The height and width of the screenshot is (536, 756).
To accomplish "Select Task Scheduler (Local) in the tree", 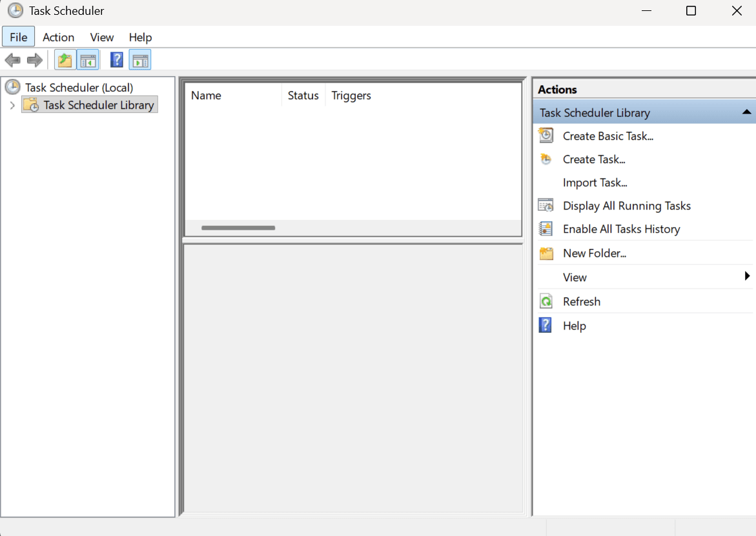I will (x=77, y=87).
